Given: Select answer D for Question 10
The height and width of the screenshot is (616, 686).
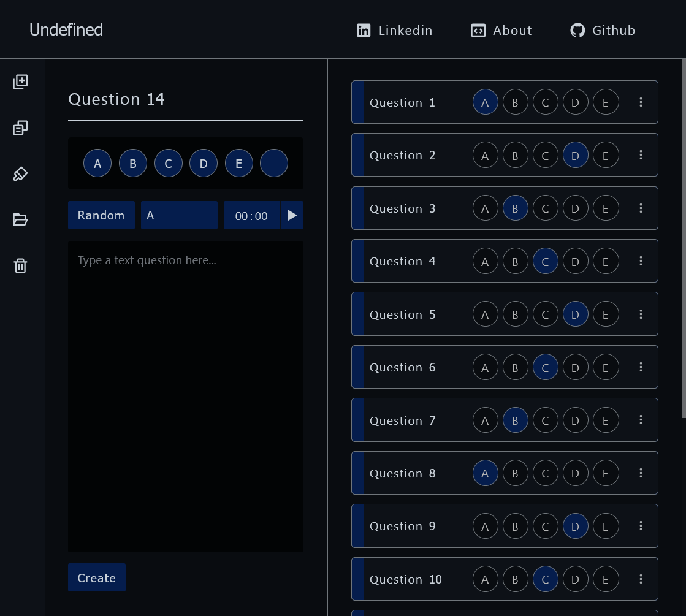Looking at the screenshot, I should coord(576,579).
